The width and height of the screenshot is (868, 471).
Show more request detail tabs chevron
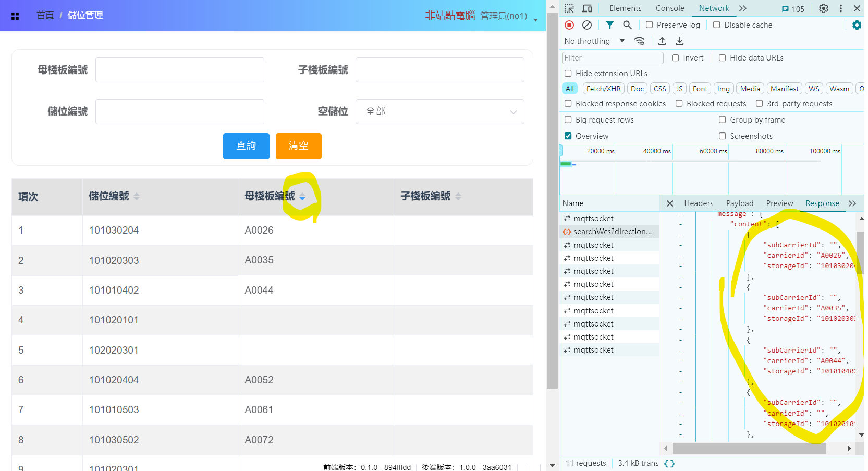pyautogui.click(x=852, y=203)
